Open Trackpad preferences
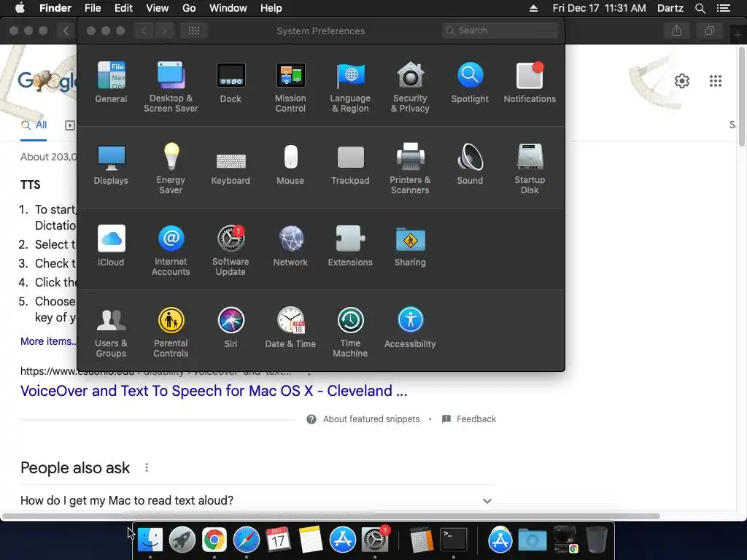The width and height of the screenshot is (747, 560). tap(350, 164)
